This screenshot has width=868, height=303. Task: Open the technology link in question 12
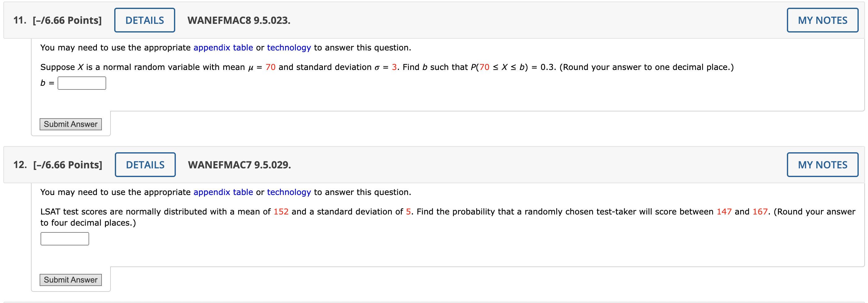click(289, 192)
